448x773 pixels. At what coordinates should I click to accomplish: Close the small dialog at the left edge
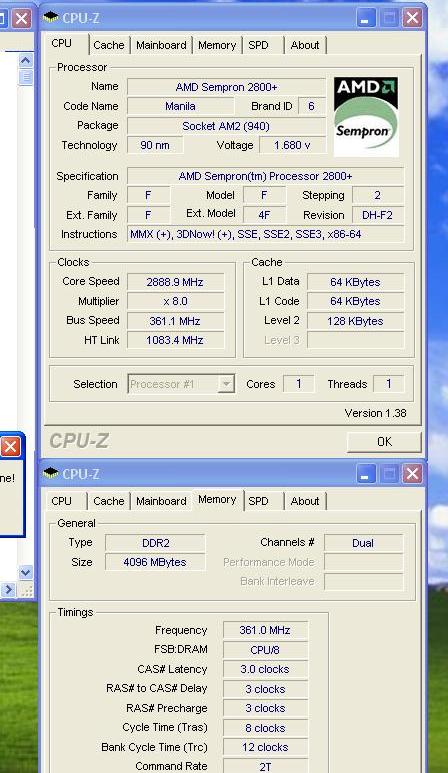pos(10,447)
